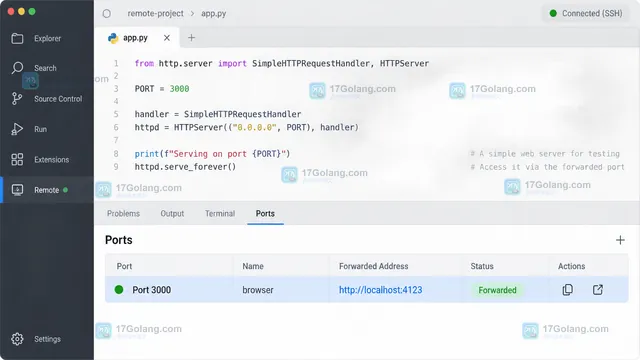Click the macOS yellow minimize button
The image size is (640, 360).
pos(21,11)
